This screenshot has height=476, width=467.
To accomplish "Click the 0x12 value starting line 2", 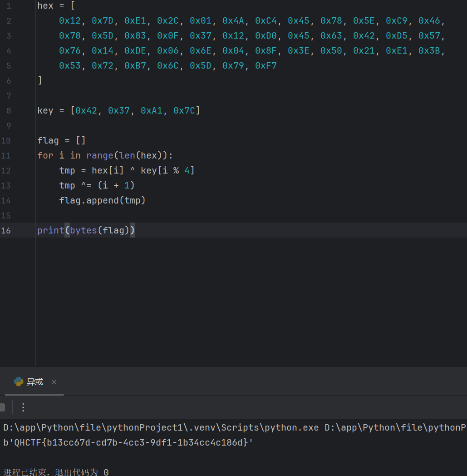I will pos(70,21).
